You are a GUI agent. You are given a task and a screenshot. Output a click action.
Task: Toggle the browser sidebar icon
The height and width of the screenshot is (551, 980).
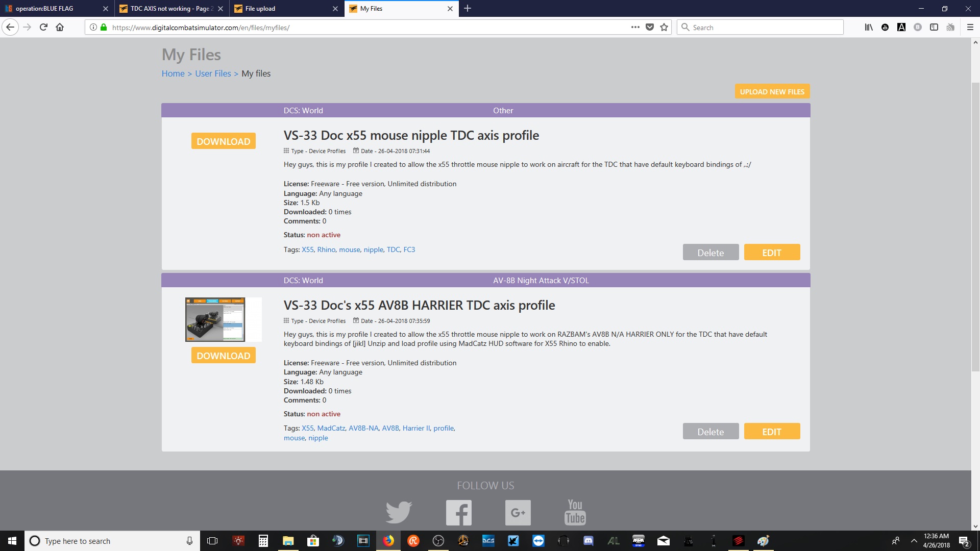tap(934, 28)
